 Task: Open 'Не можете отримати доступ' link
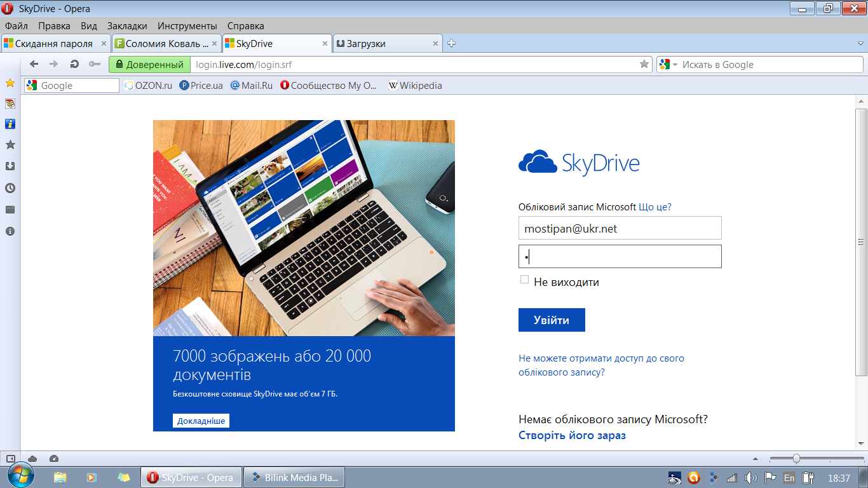601,365
